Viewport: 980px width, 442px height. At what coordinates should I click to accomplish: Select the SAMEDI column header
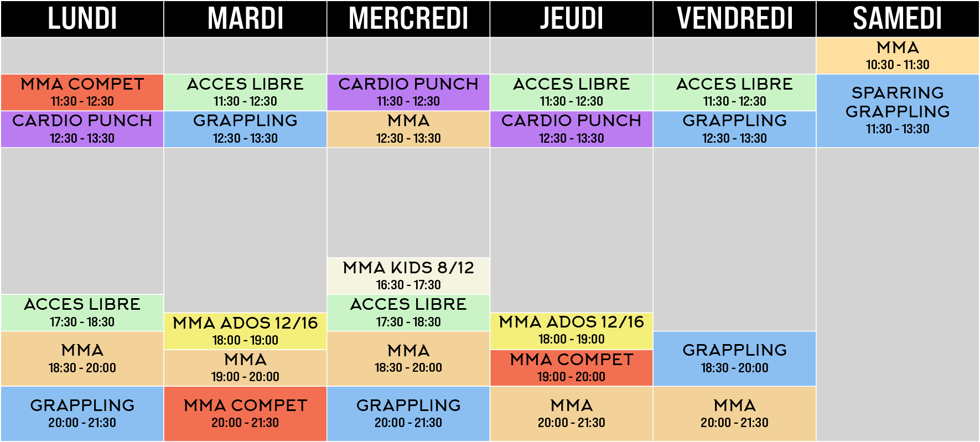(898, 19)
